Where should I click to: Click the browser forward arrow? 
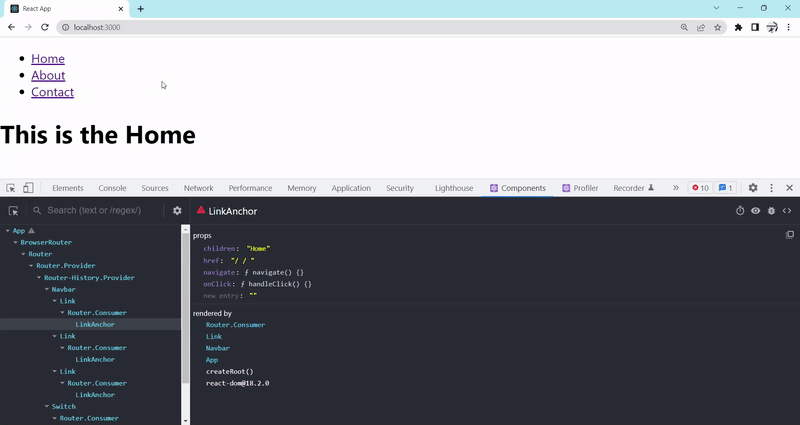(28, 27)
